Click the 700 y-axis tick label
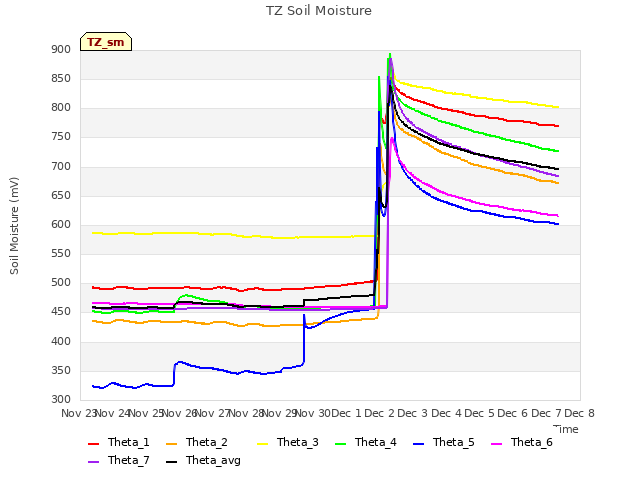640x480 pixels. [x=61, y=166]
